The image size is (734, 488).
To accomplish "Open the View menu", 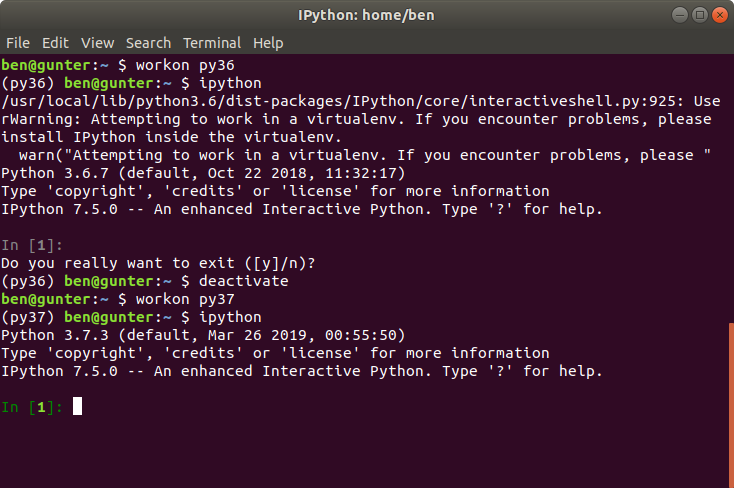I will [97, 43].
